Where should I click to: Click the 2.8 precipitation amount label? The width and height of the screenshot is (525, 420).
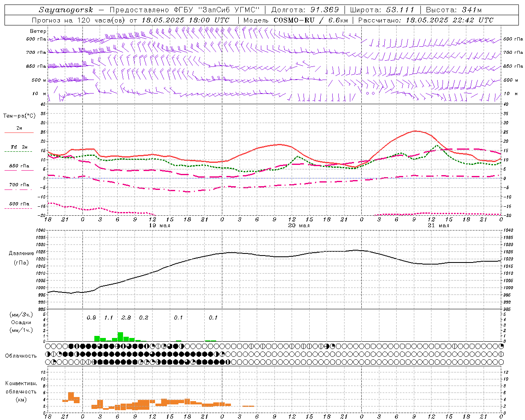(x=126, y=317)
